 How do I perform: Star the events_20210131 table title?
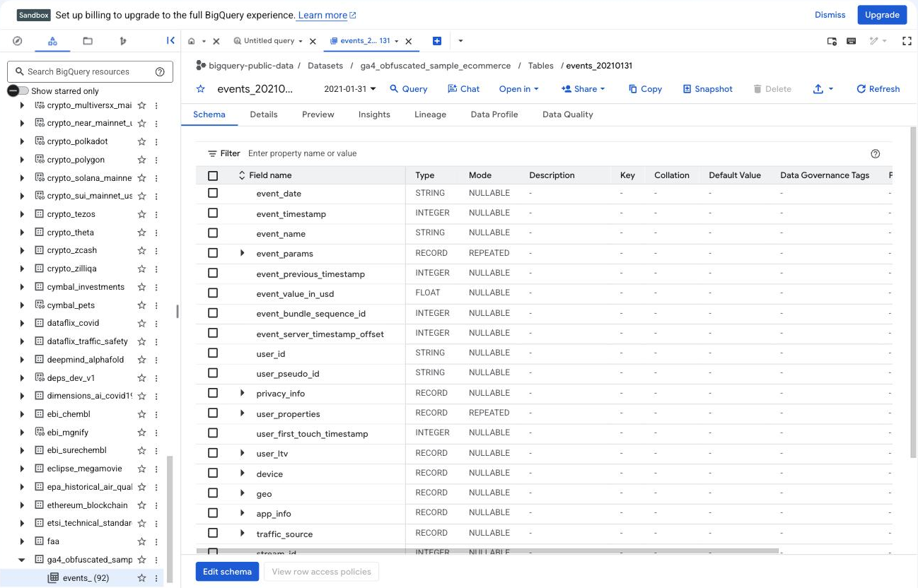(x=201, y=89)
